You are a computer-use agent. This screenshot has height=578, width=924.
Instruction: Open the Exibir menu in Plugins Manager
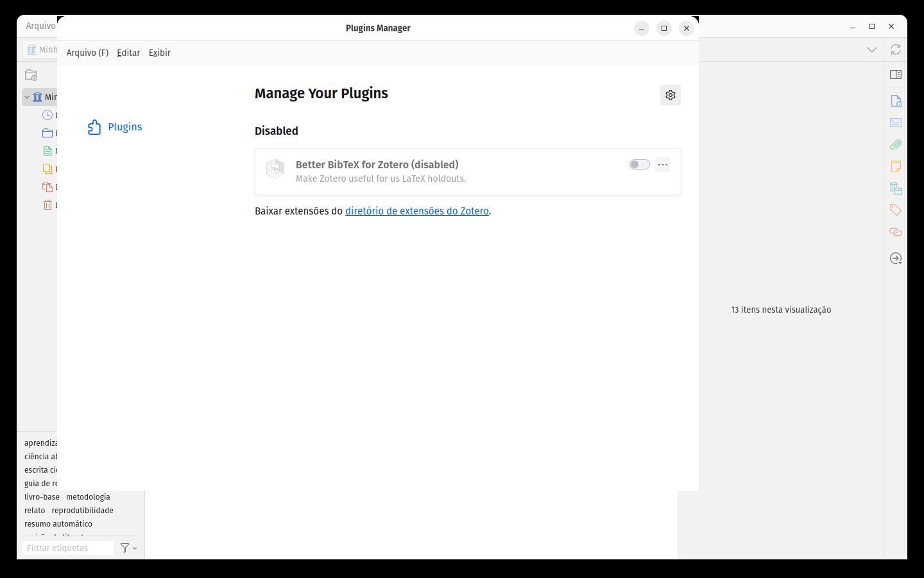160,53
